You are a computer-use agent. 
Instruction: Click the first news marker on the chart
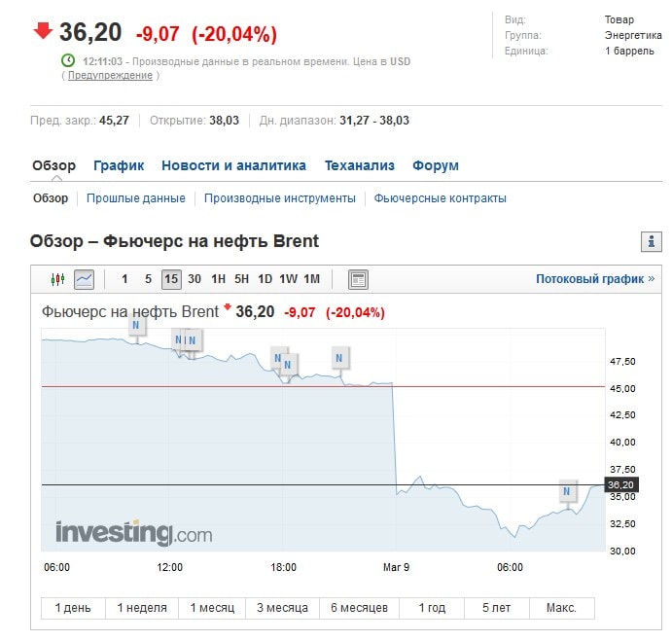click(137, 326)
